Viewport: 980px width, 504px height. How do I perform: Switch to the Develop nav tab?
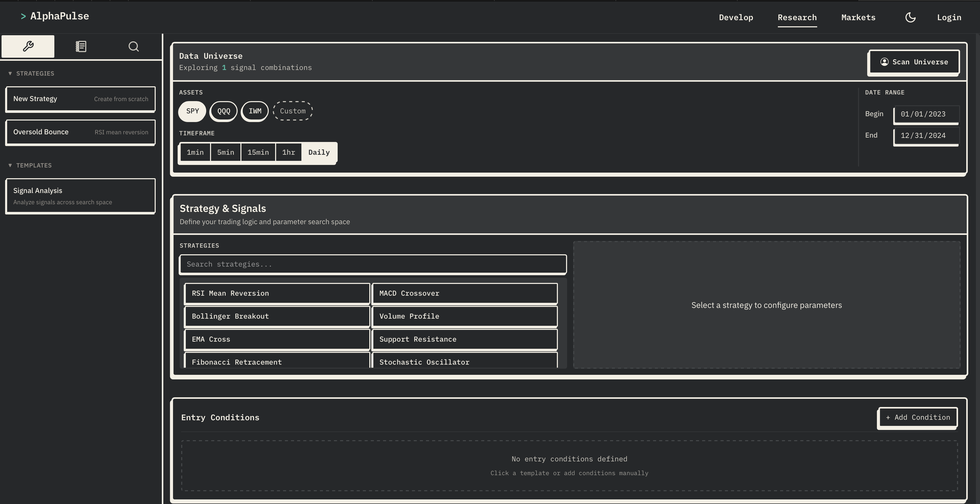pos(736,18)
